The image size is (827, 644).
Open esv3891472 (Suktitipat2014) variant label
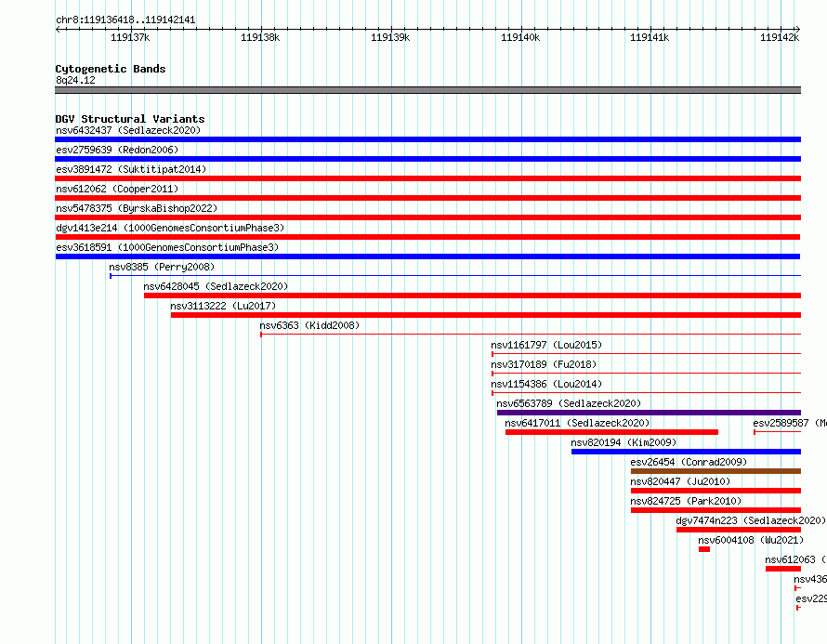pos(131,169)
